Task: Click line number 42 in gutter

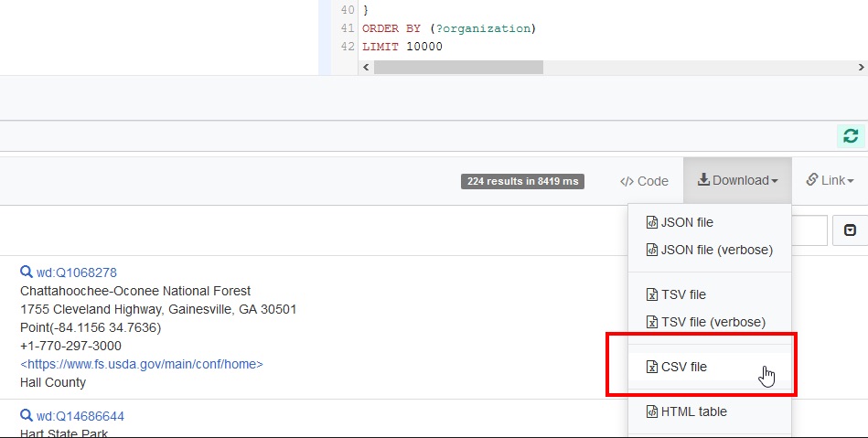Action: 347,47
